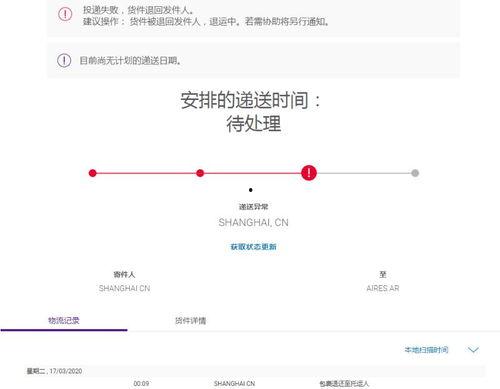
Task: Click the 寄件人 label
Action: point(124,274)
